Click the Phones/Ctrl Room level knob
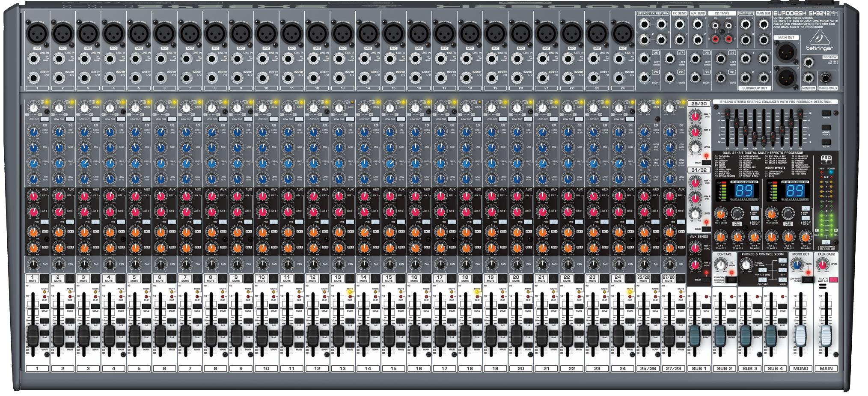 [x=746, y=264]
